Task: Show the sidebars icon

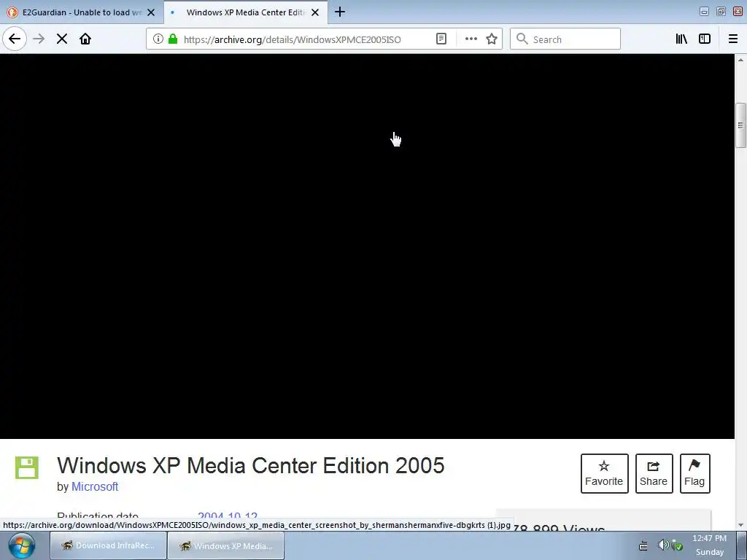Action: 705,39
